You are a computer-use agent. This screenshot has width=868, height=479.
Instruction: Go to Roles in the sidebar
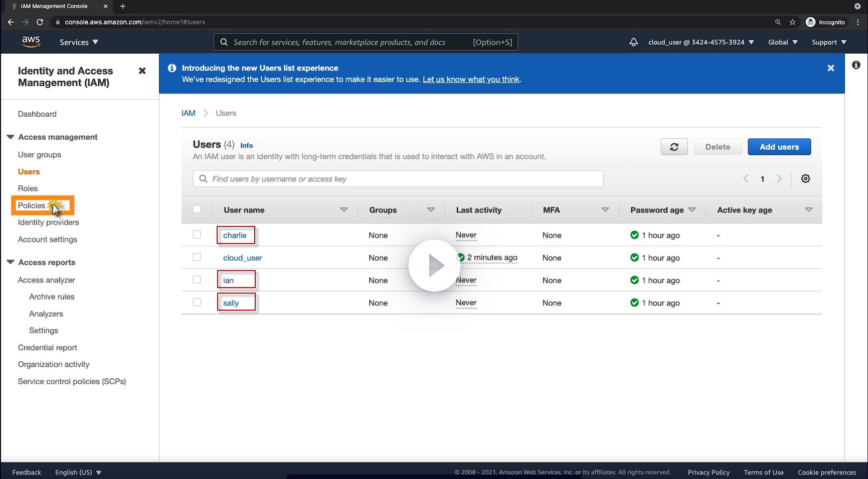(x=28, y=188)
